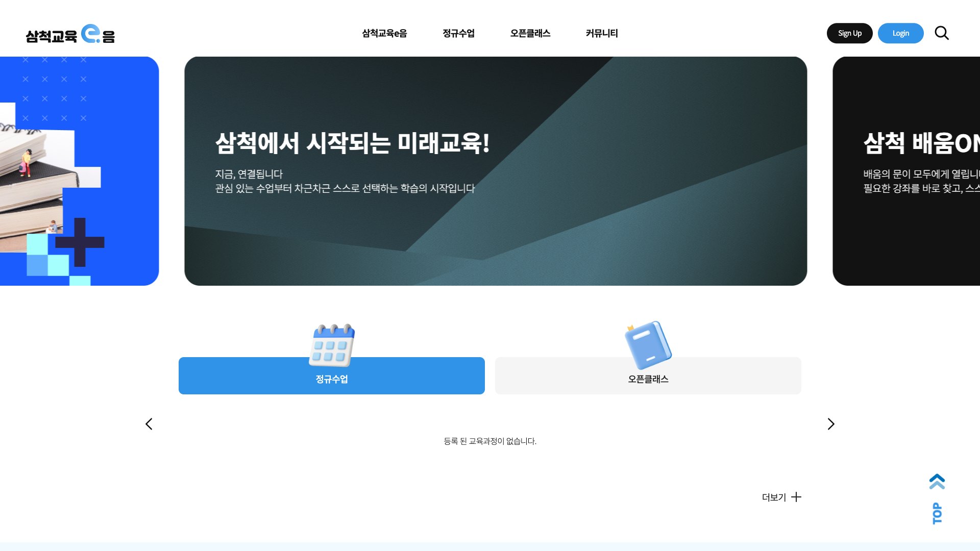Open the 커뮤니티 navigation menu
Screen dimensions: 980x551
(x=602, y=33)
